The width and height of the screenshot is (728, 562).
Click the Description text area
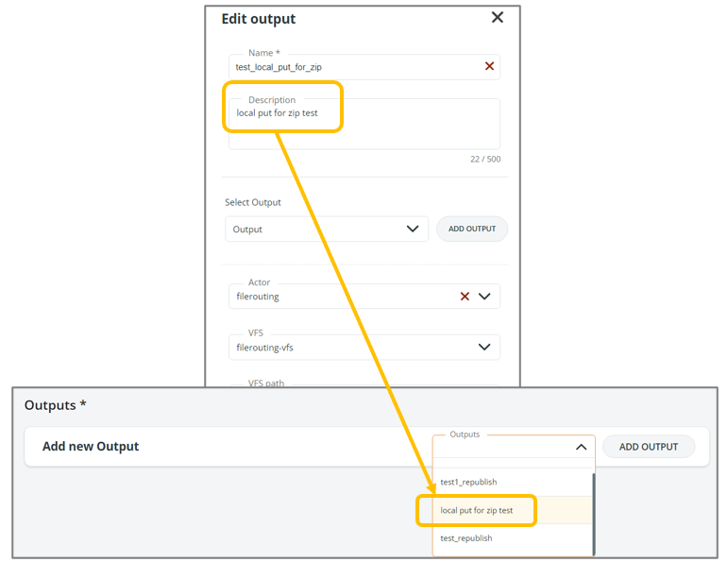[364, 127]
